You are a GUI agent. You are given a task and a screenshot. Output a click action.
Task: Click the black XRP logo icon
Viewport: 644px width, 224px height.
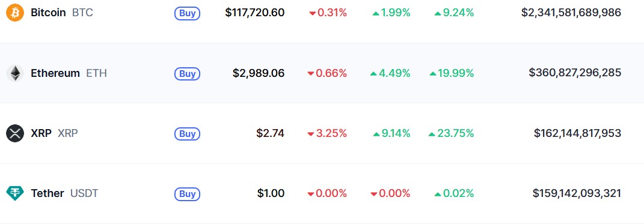pos(15,133)
